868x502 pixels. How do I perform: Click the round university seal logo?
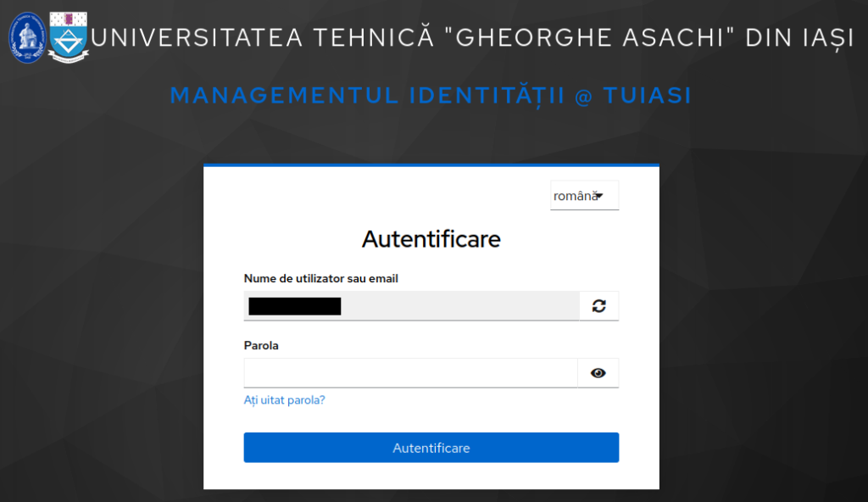pyautogui.click(x=27, y=36)
